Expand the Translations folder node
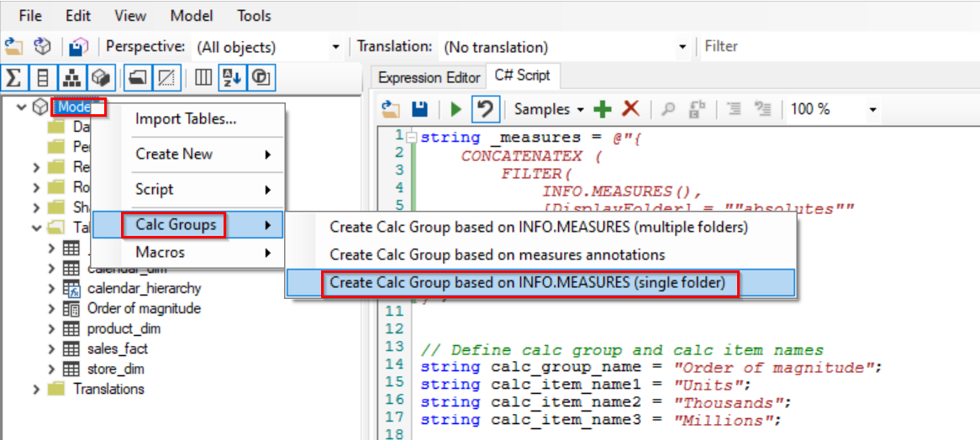The image size is (980, 440). 37,388
